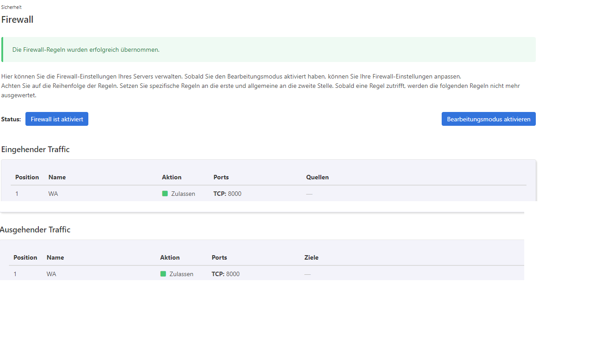Click the Ziele column header

(x=311, y=257)
